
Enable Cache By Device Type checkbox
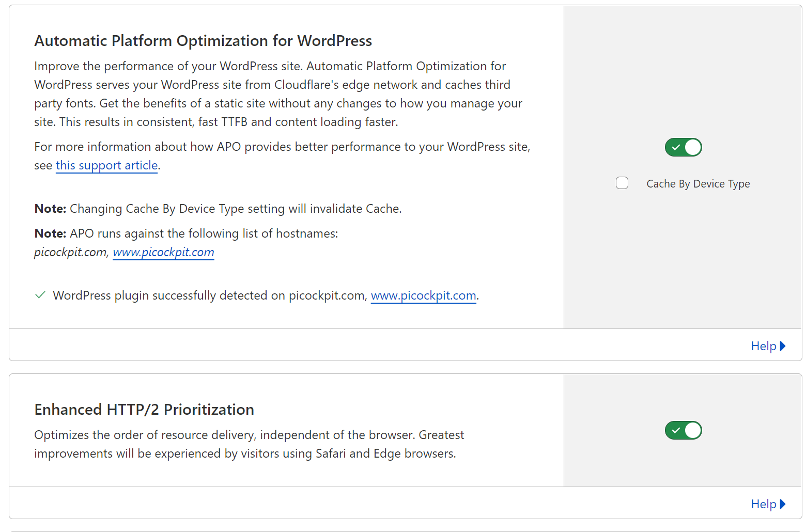coord(622,183)
